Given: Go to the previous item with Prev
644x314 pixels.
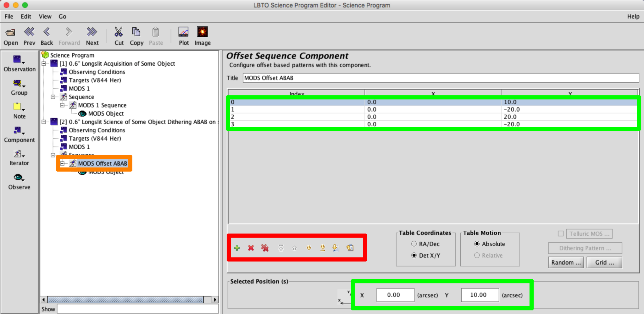Looking at the screenshot, I should 29,32.
